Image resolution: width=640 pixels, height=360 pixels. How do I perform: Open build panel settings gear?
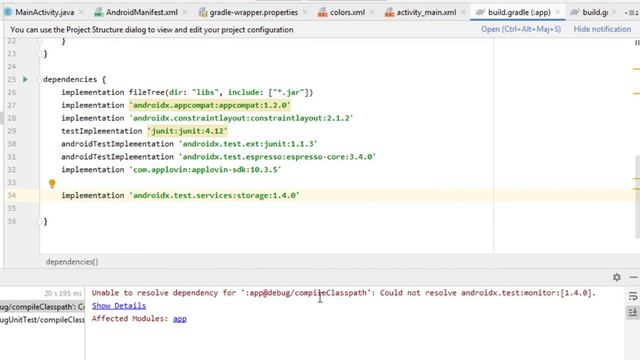pyautogui.click(x=617, y=277)
